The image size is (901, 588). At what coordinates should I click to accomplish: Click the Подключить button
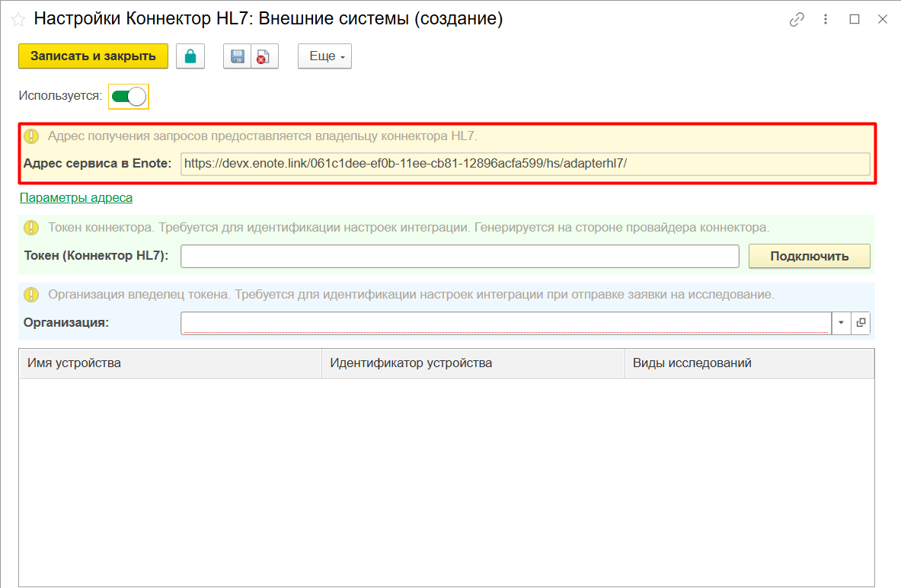coord(809,256)
